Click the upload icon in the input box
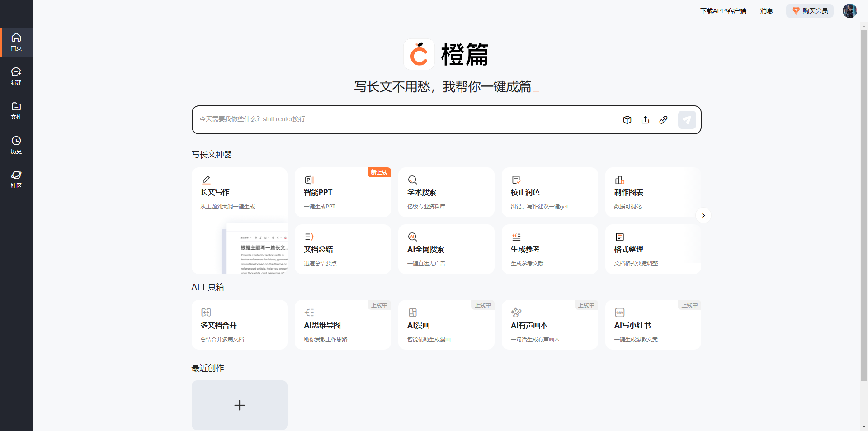This screenshot has width=868, height=431. [x=645, y=120]
